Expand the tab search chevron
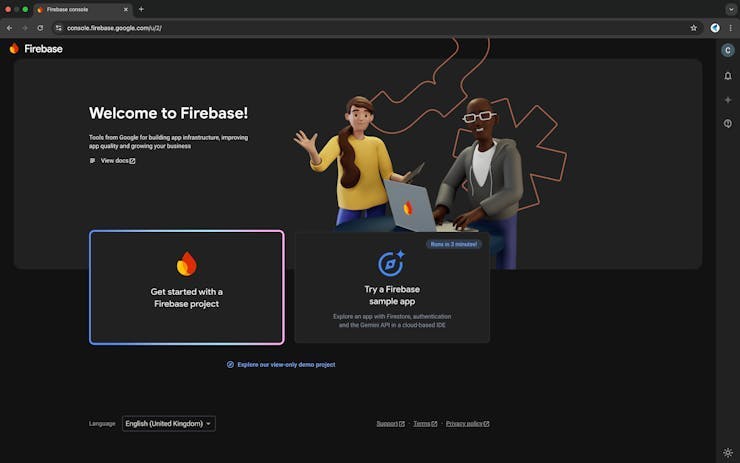740x463 pixels. pos(731,9)
